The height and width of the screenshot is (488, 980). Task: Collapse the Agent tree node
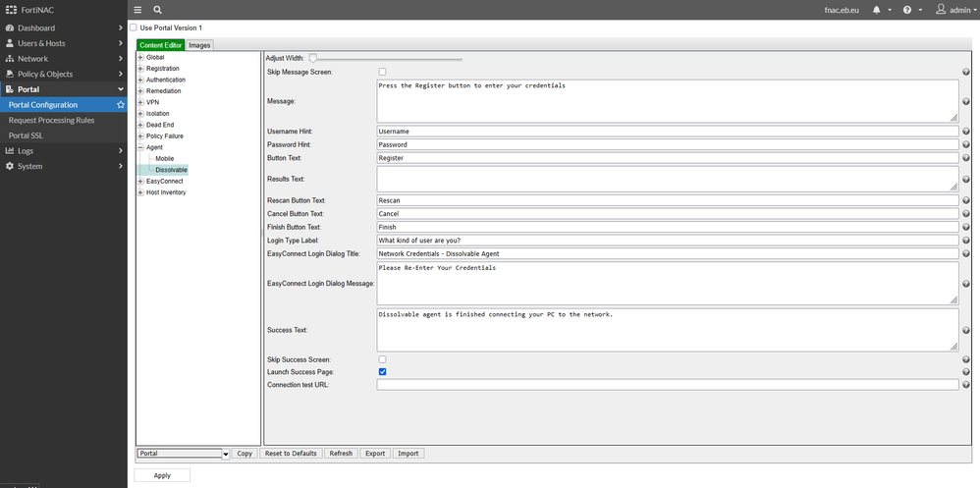tap(140, 147)
